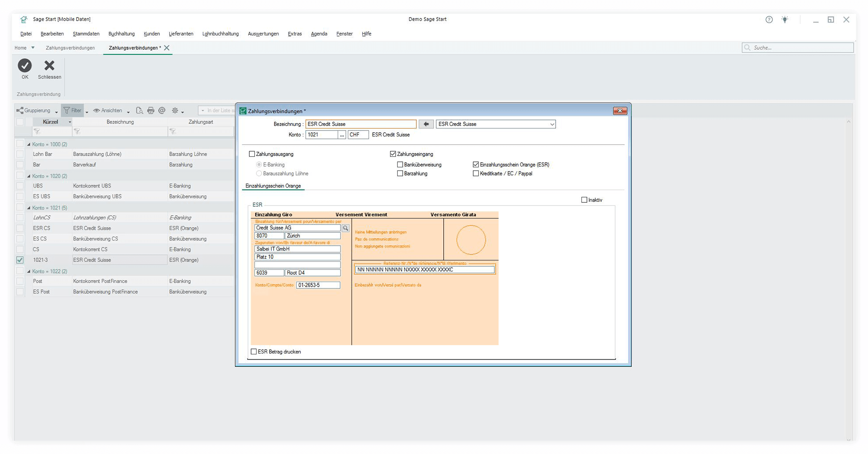Click the Bezeichnung column header
The height and width of the screenshot is (454, 868).
(120, 122)
